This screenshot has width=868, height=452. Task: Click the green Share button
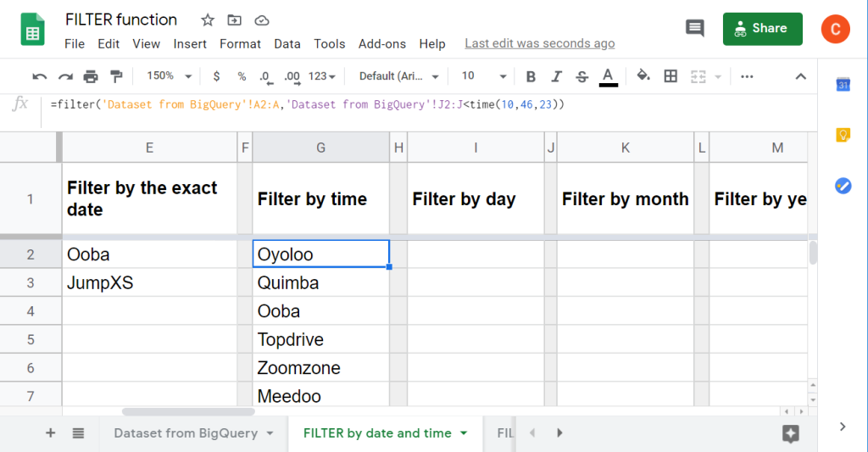pos(762,29)
